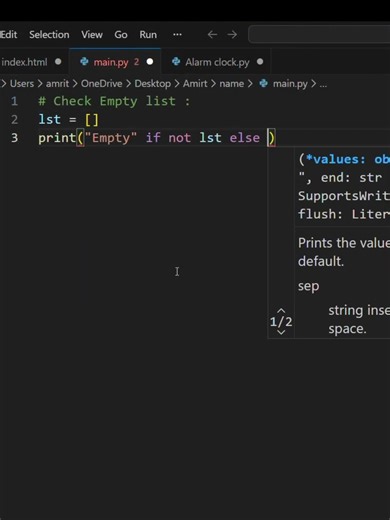390x520 pixels.
Task: Select OneDrive in the breadcrumb path
Action: click(101, 83)
